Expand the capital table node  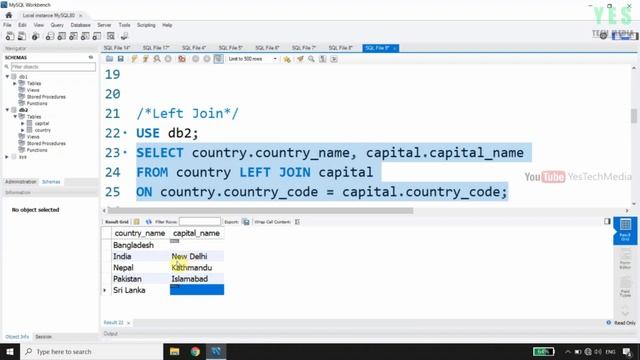click(x=23, y=123)
